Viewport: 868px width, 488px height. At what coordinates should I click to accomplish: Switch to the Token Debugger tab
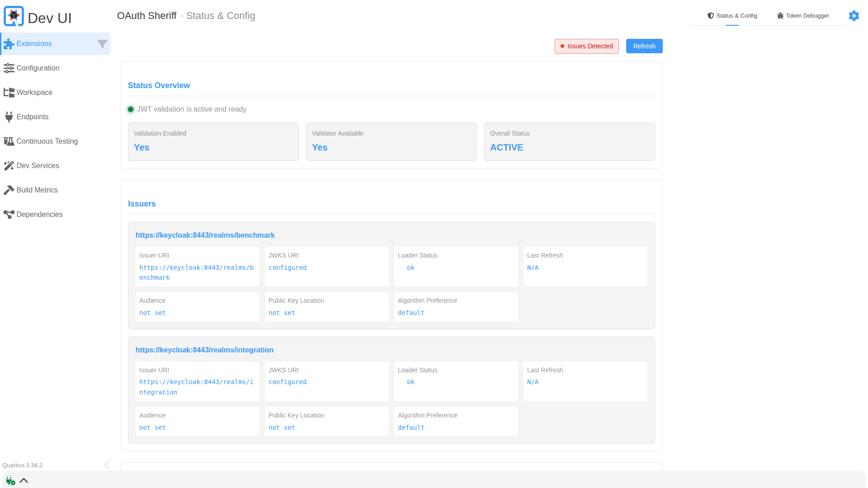pos(803,16)
